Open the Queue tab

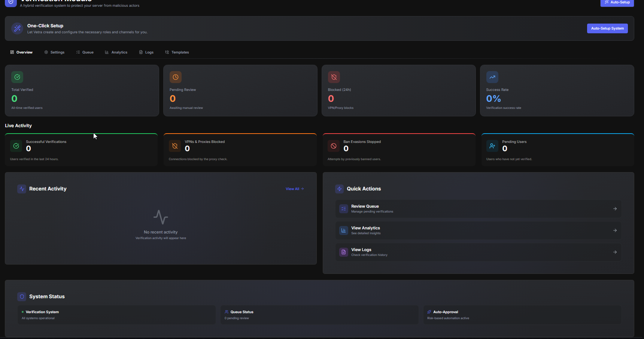click(85, 52)
